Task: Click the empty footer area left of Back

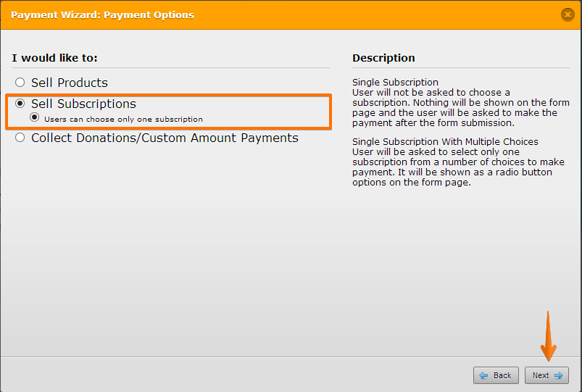Action: [x=232, y=375]
